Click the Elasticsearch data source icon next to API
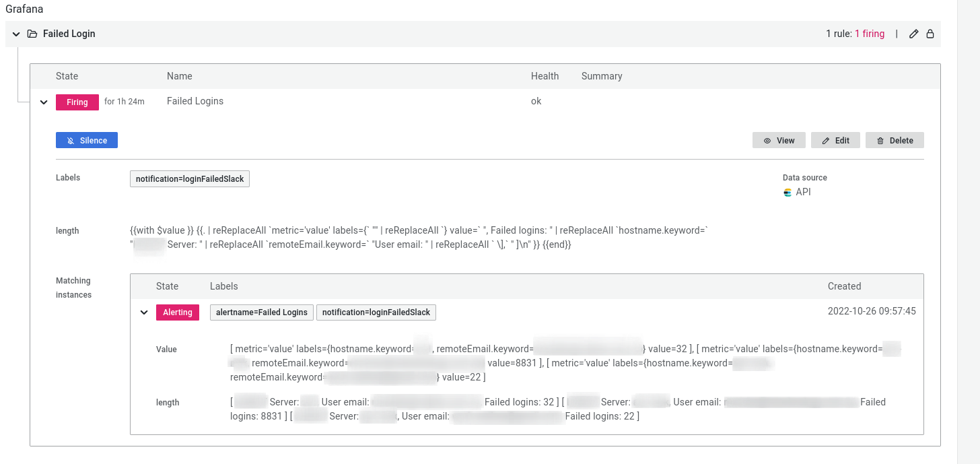The width and height of the screenshot is (980, 464). [x=788, y=192]
